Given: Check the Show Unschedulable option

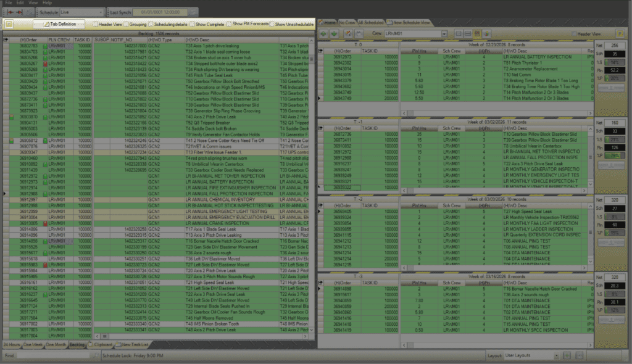Looking at the screenshot, I should (272, 23).
